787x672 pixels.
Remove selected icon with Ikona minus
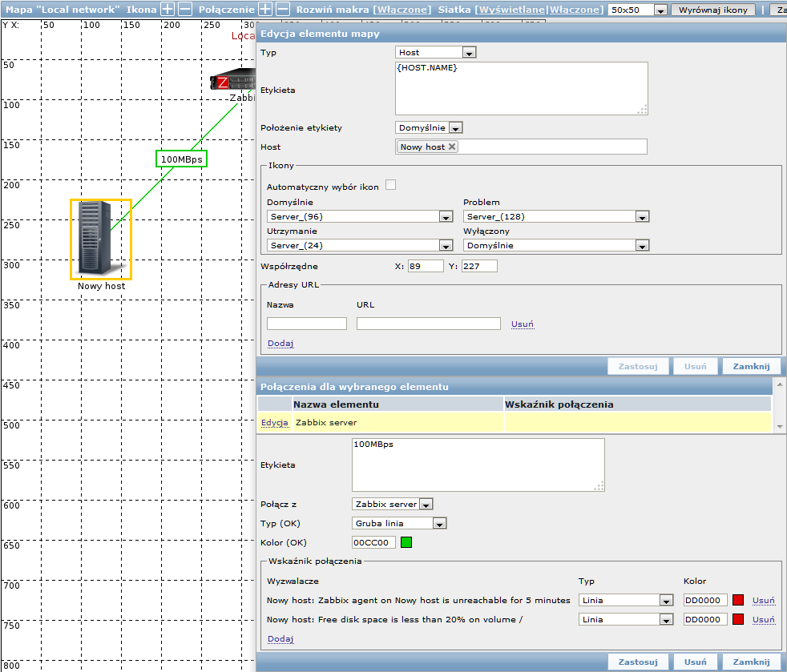tap(185, 9)
